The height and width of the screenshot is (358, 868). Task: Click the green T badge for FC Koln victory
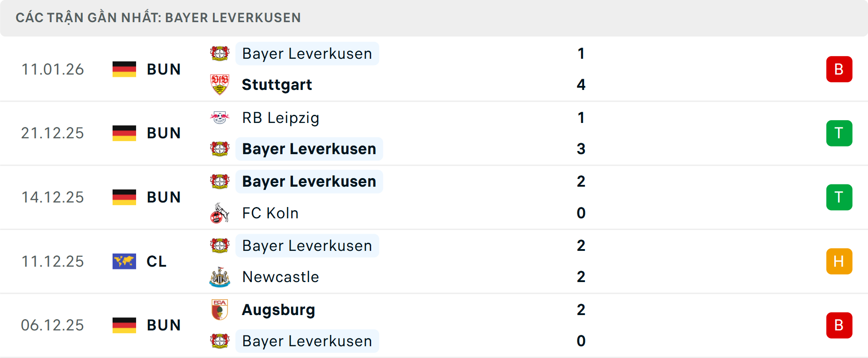[x=839, y=197]
